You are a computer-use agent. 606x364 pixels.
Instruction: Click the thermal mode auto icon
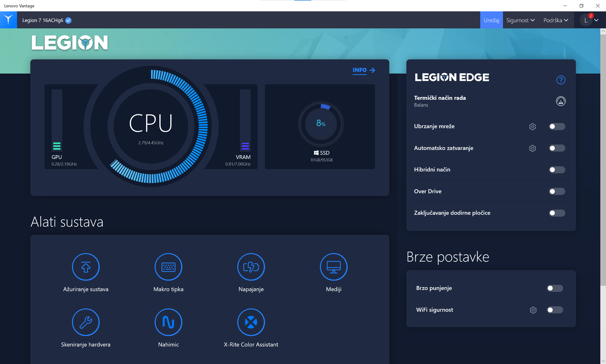pyautogui.click(x=561, y=101)
